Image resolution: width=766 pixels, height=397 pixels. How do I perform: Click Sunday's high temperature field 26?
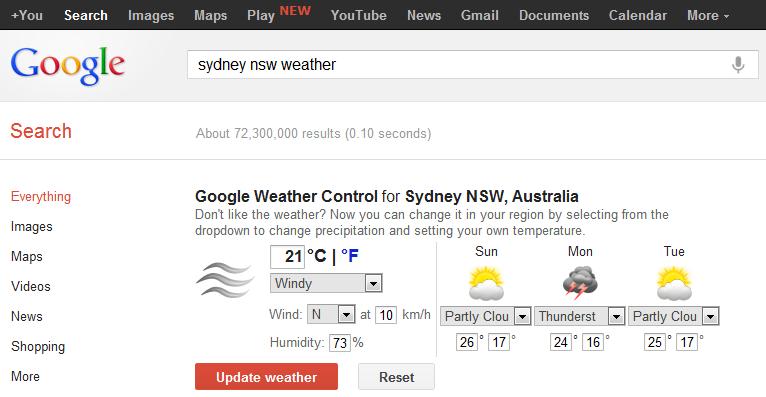pyautogui.click(x=467, y=342)
